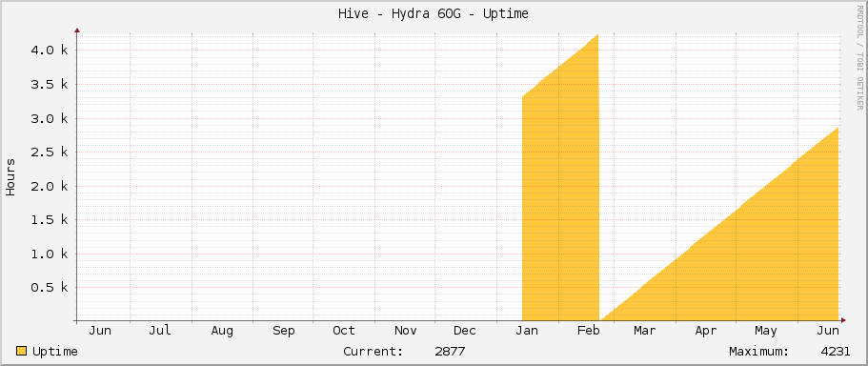The width and height of the screenshot is (868, 366).
Task: Click the yellow Uptime legend color box
Action: [x=22, y=351]
